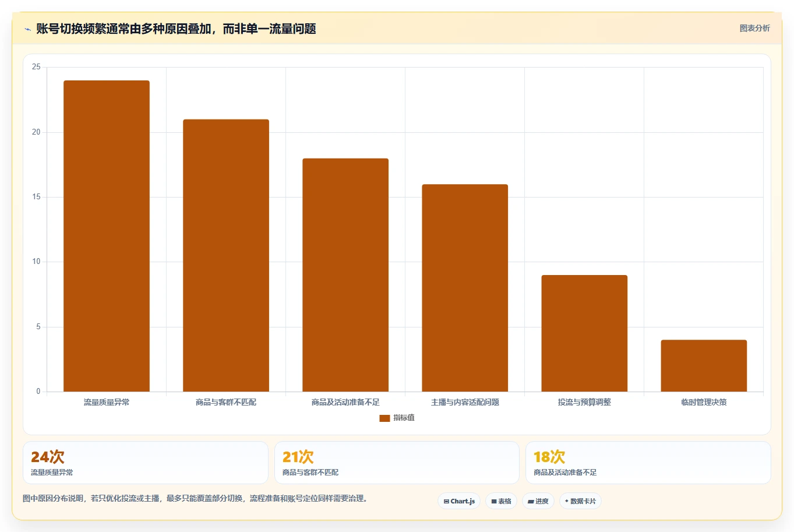This screenshot has width=794, height=532.
Task: Click the lightning icon beside the chart title
Action: coord(27,29)
